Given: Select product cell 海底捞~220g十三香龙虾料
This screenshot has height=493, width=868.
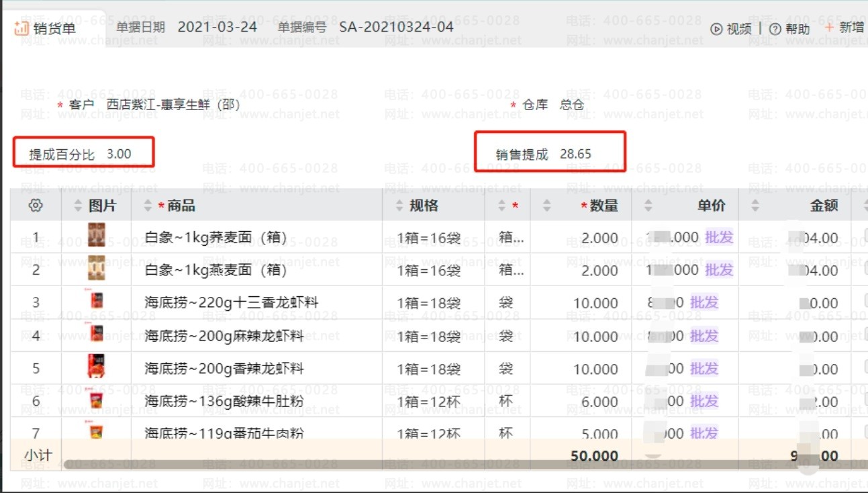Looking at the screenshot, I should click(x=231, y=303).
